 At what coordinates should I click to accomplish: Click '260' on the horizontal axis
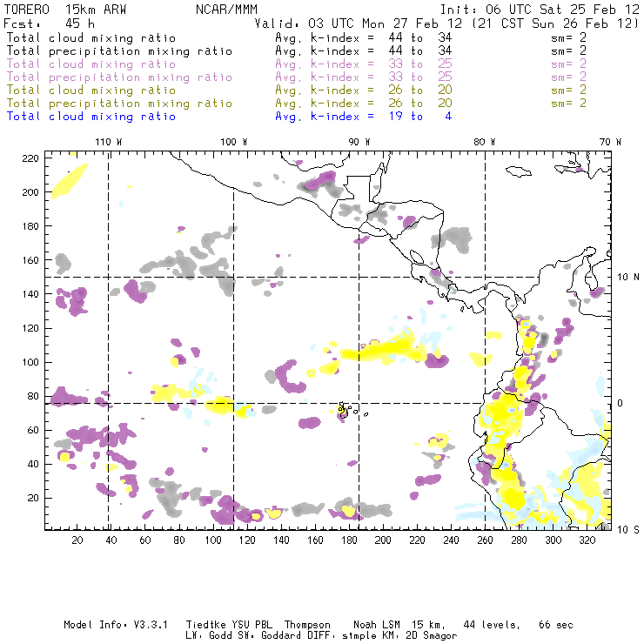(x=485, y=540)
